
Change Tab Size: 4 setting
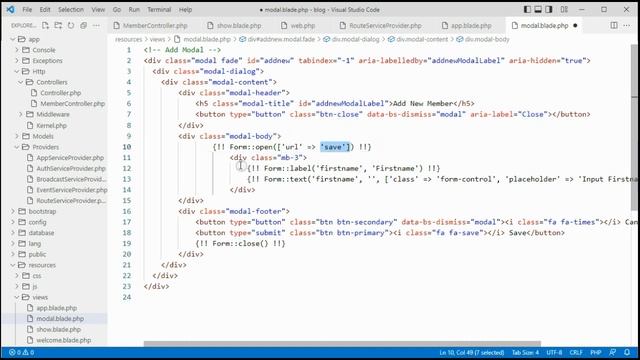(525, 352)
